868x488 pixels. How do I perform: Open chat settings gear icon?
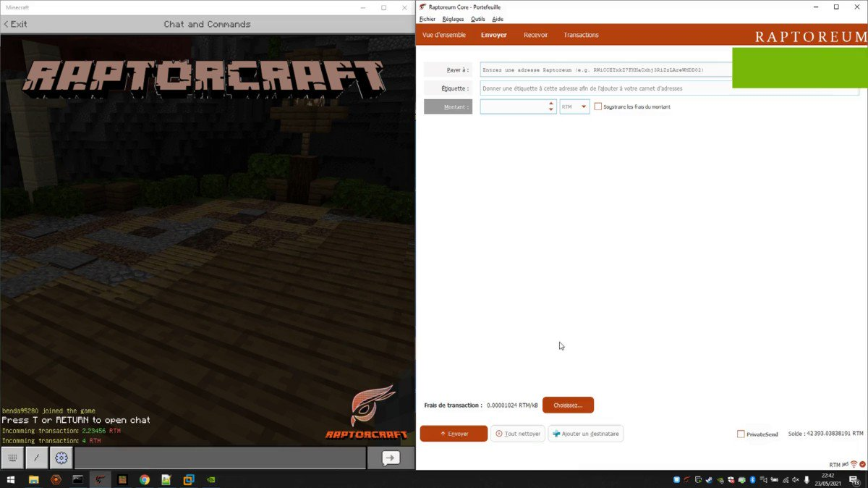61,458
